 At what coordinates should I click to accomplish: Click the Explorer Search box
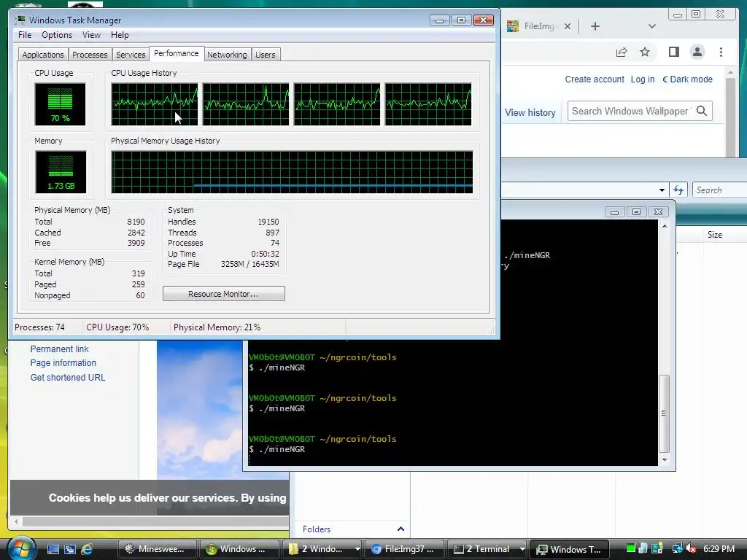719,190
